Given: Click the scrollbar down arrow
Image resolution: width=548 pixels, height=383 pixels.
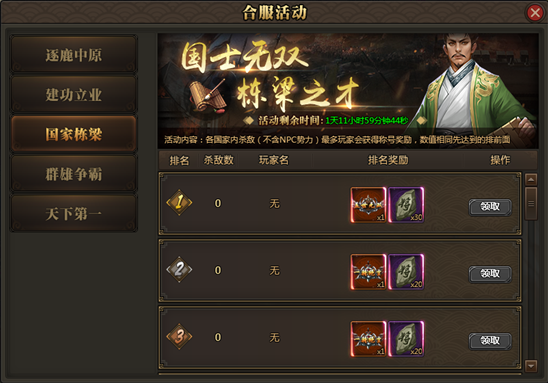Looking at the screenshot, I should [531, 366].
